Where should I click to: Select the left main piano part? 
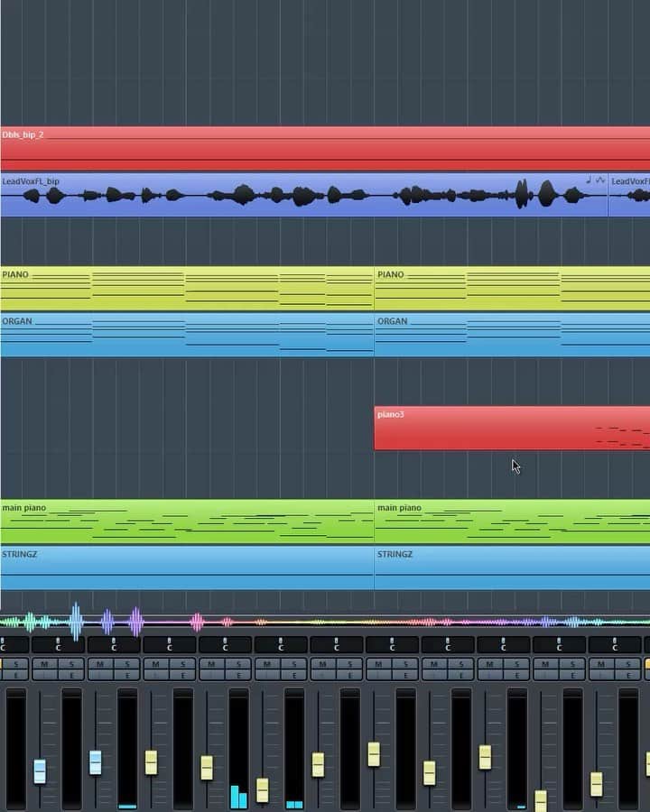click(x=187, y=521)
